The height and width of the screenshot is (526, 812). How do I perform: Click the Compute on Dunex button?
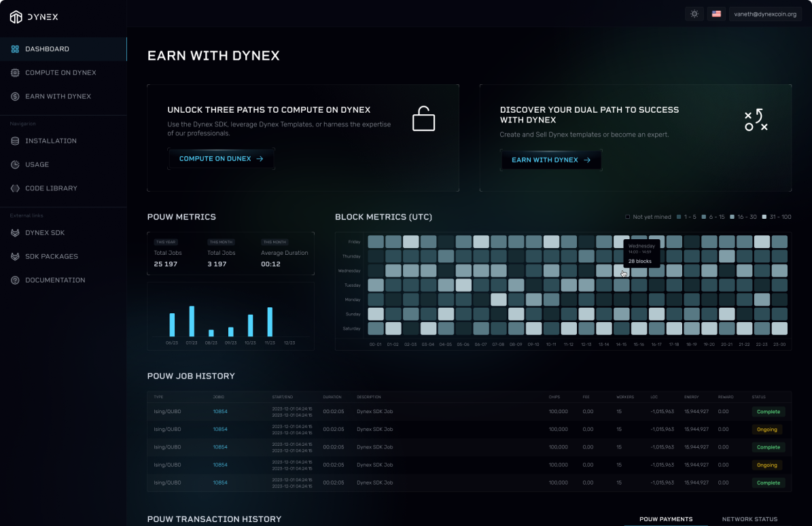coord(221,159)
